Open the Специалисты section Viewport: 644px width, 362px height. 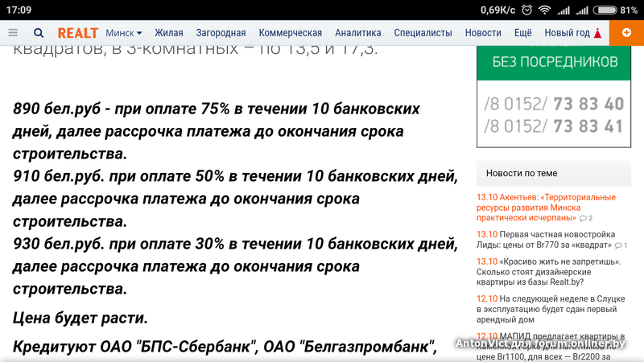pyautogui.click(x=423, y=33)
